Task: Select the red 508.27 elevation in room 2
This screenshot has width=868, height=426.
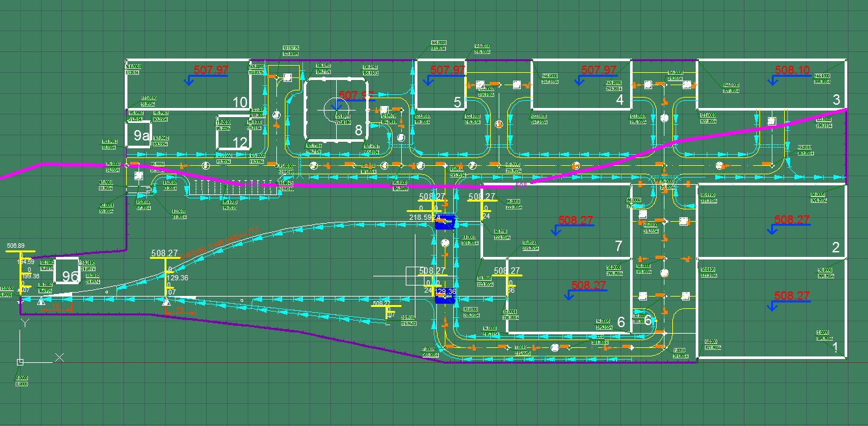Action: (793, 220)
